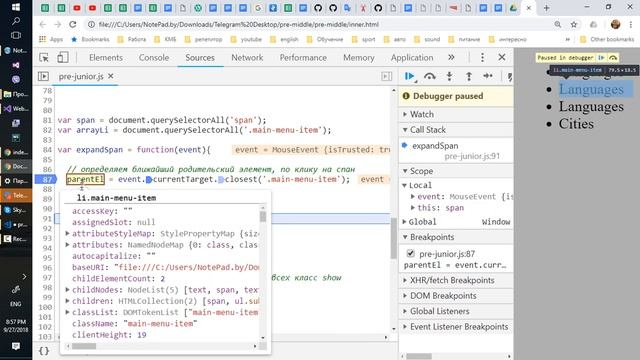Viewport: 640px width, 360px height.
Task: Open the Bookmarks folder in bookmarks bar
Action: pos(90,39)
